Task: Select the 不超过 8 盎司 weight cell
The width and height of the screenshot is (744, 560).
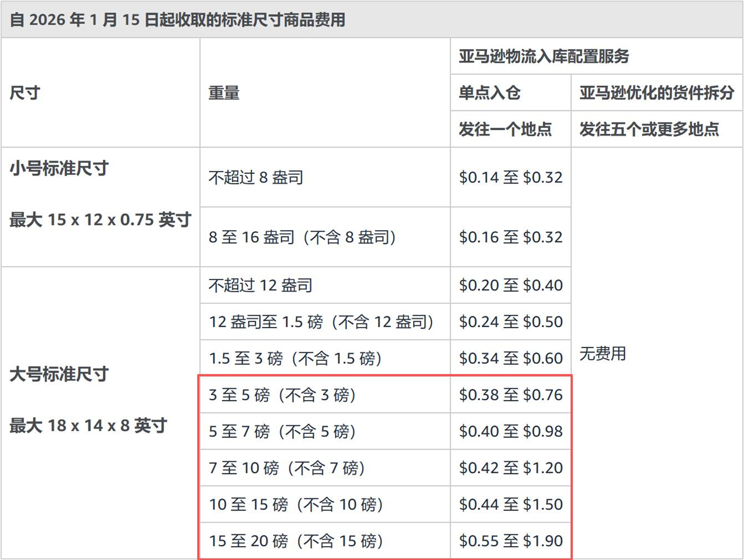Action: coord(256,177)
